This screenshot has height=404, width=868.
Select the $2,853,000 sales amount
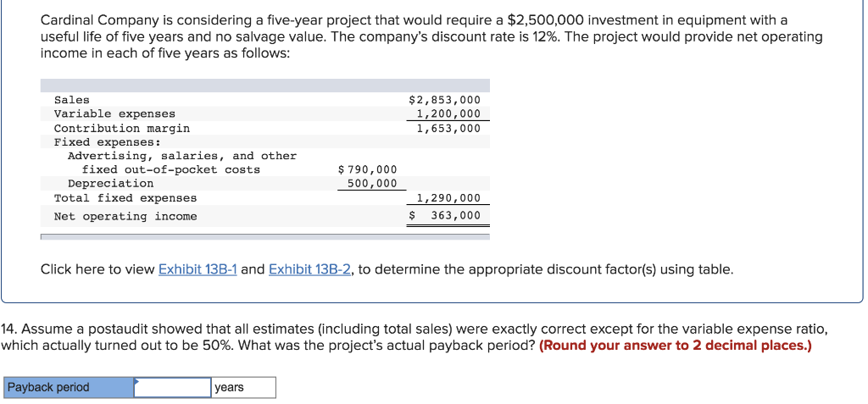(444, 100)
